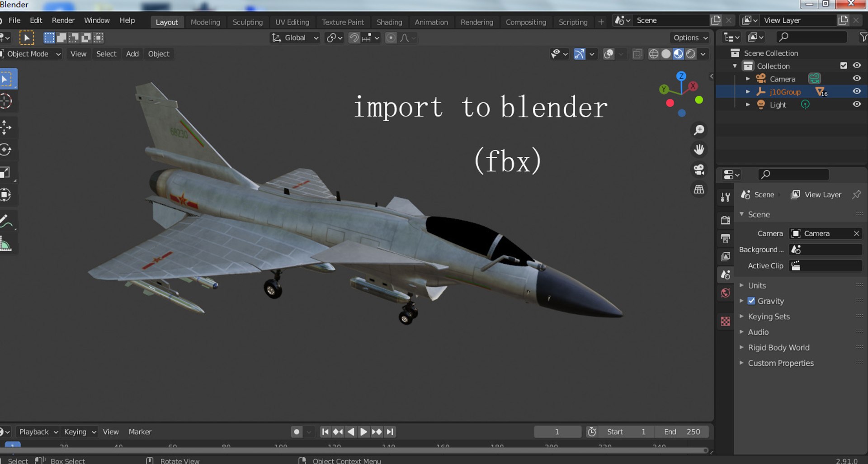Select the Transform tool
Viewport: 868px width, 464px height.
(x=6, y=195)
